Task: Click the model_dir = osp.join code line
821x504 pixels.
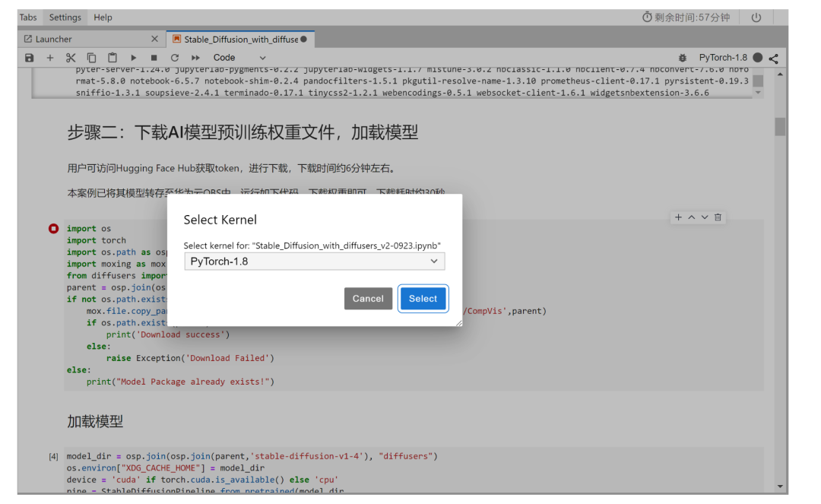Action: click(252, 456)
